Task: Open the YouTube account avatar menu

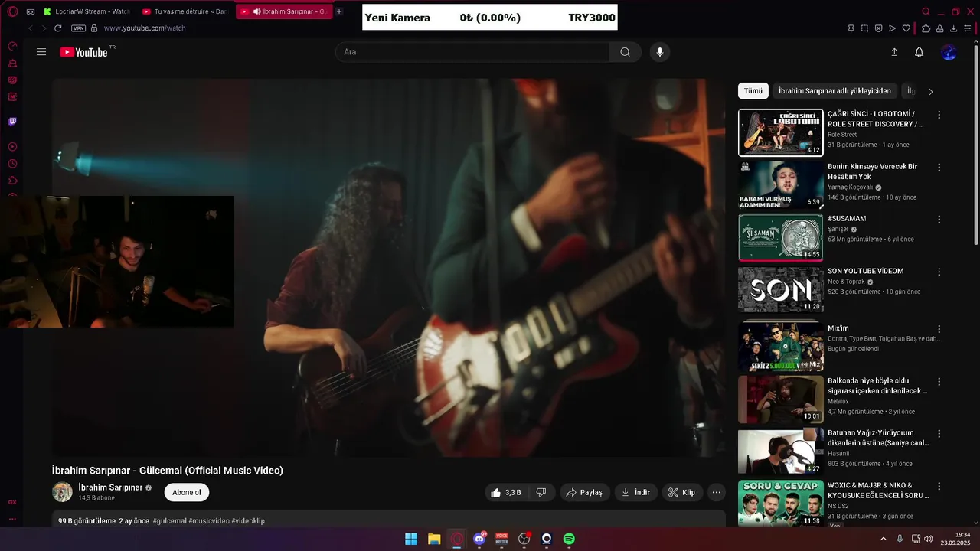Action: click(949, 52)
